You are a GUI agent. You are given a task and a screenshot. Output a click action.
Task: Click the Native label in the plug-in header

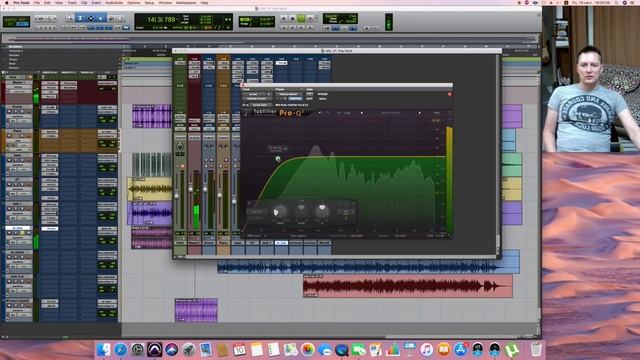322,99
